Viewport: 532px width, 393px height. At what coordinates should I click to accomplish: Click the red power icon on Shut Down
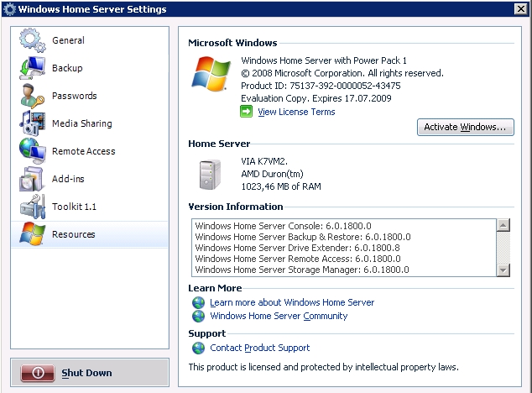(38, 373)
